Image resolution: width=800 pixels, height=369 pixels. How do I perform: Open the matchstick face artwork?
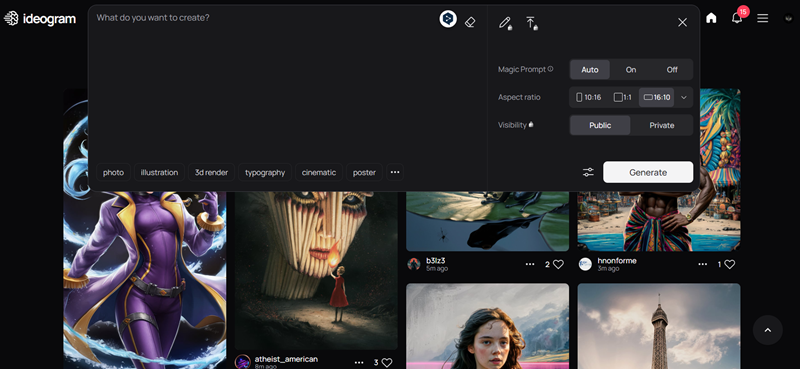(316, 270)
